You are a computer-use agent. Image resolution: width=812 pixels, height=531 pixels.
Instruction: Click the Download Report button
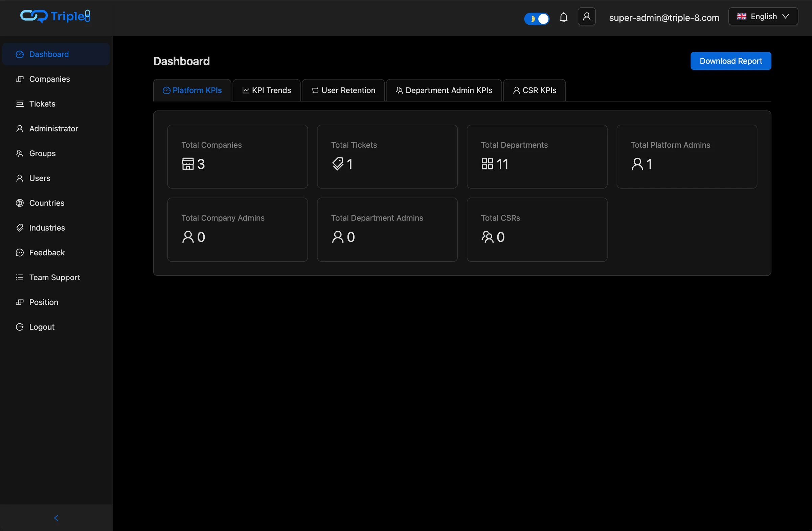731,61
